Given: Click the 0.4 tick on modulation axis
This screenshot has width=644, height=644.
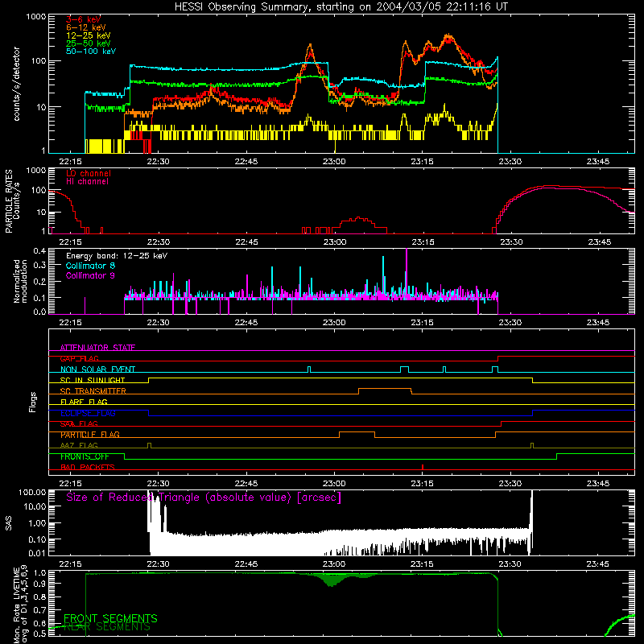Looking at the screenshot, I should coord(39,251).
